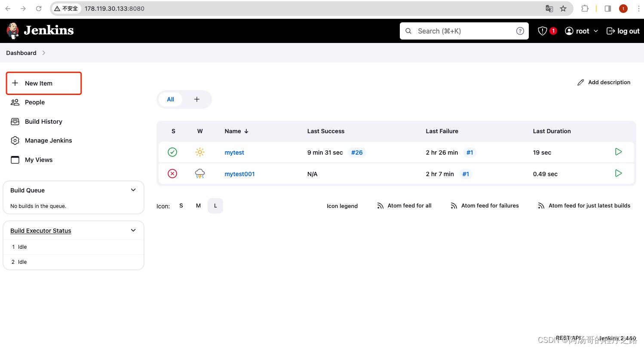
Task: Open the Atom feed for all
Action: pos(404,206)
